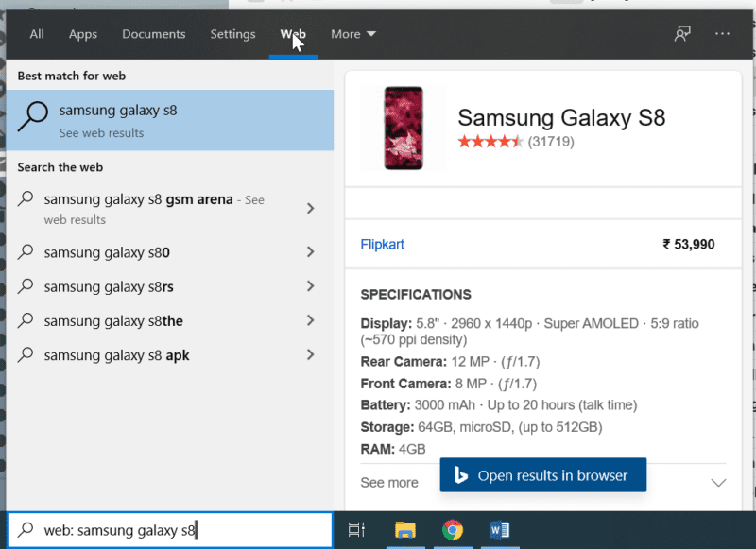756x549 pixels.
Task: Select the Settings tab
Action: [x=232, y=34]
